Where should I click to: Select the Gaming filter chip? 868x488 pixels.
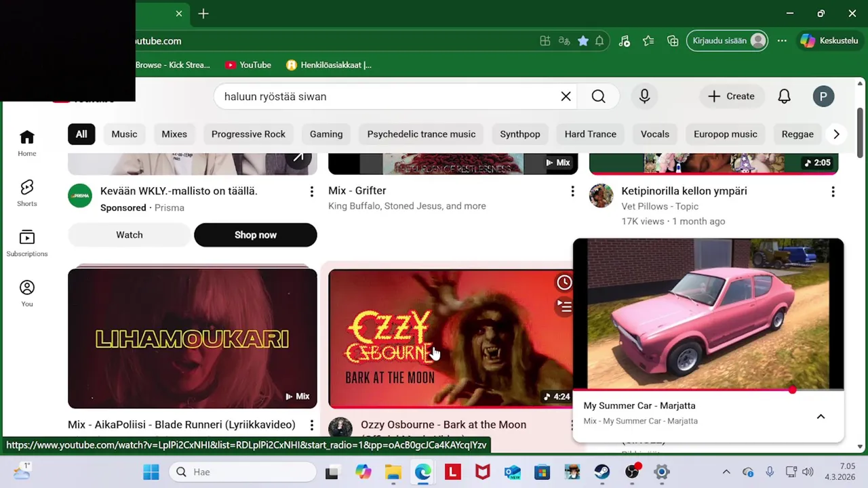(326, 134)
